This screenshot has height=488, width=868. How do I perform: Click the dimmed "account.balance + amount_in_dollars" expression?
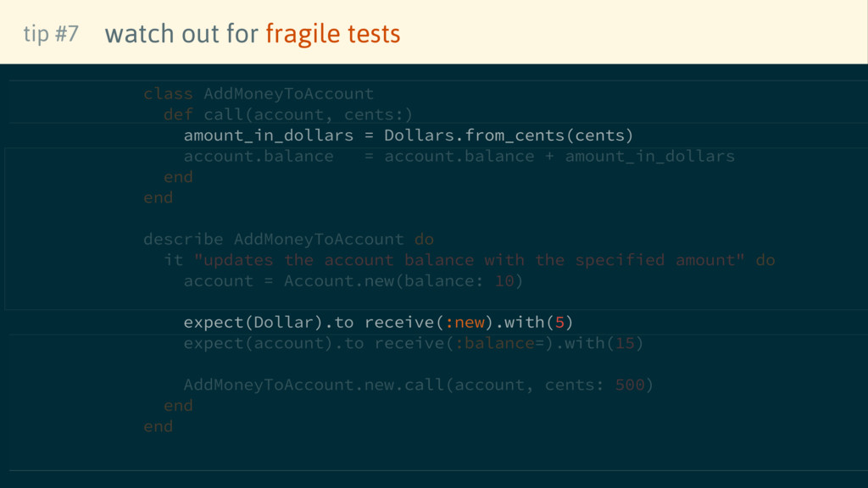click(559, 157)
